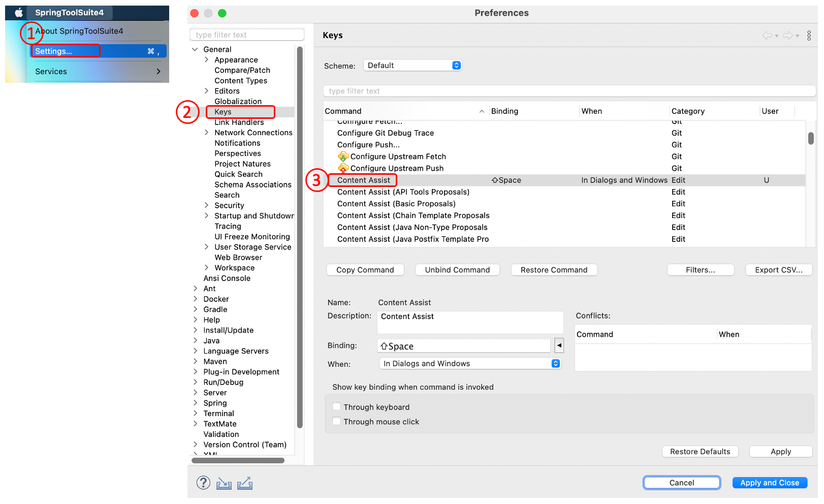The height and width of the screenshot is (504, 824).
Task: Click the Unbind Command button
Action: click(457, 270)
